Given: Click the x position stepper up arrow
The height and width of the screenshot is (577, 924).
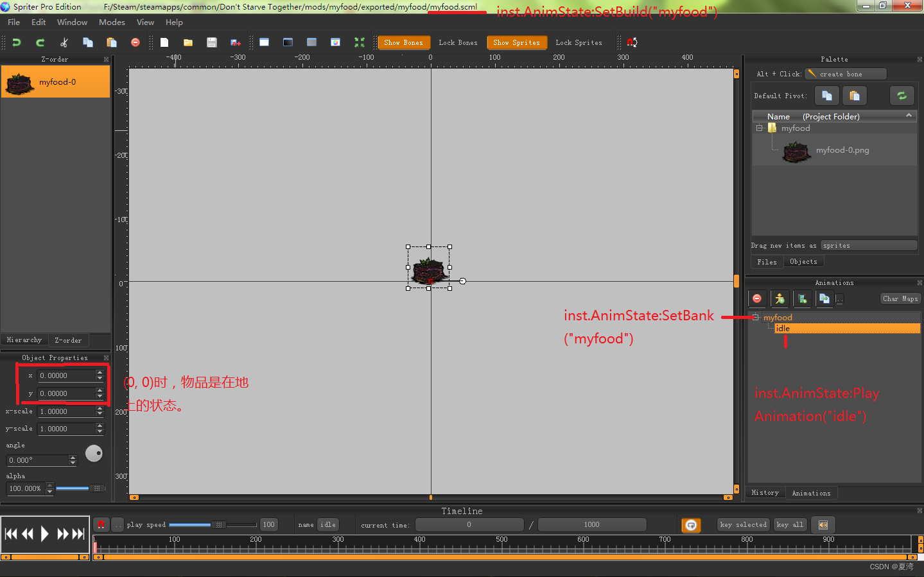Looking at the screenshot, I should coord(100,372).
